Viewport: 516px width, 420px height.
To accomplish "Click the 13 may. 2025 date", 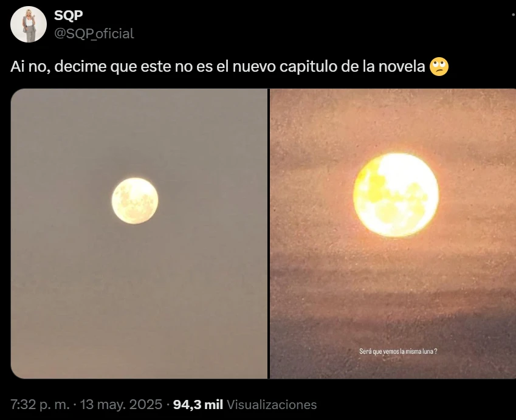I will 121,405.
